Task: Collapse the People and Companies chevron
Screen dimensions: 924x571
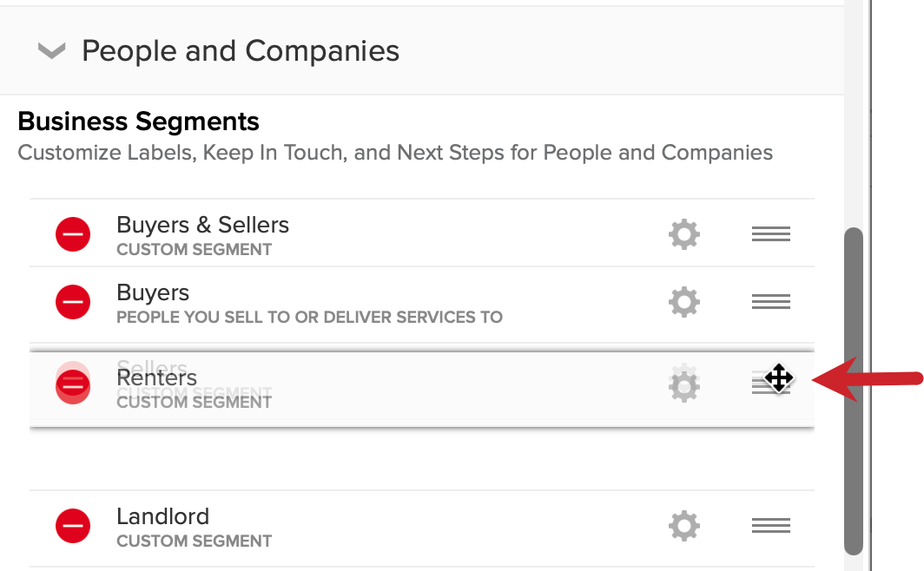Action: coord(52,51)
